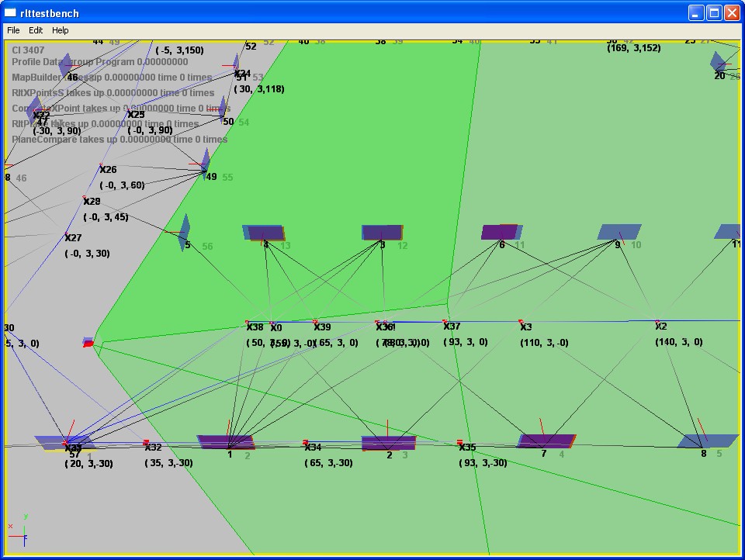Select the bottom-row panel labeled 2
The image size is (745, 560).
(388, 443)
